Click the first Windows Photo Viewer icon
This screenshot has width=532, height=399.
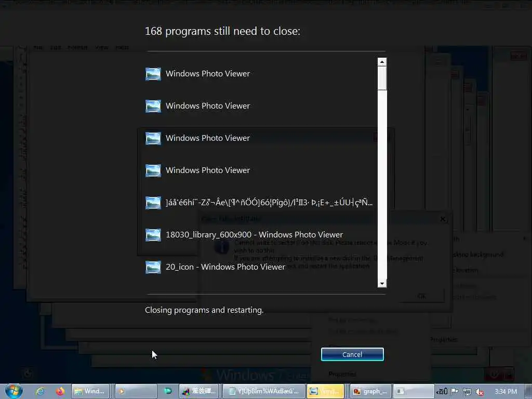click(x=153, y=74)
